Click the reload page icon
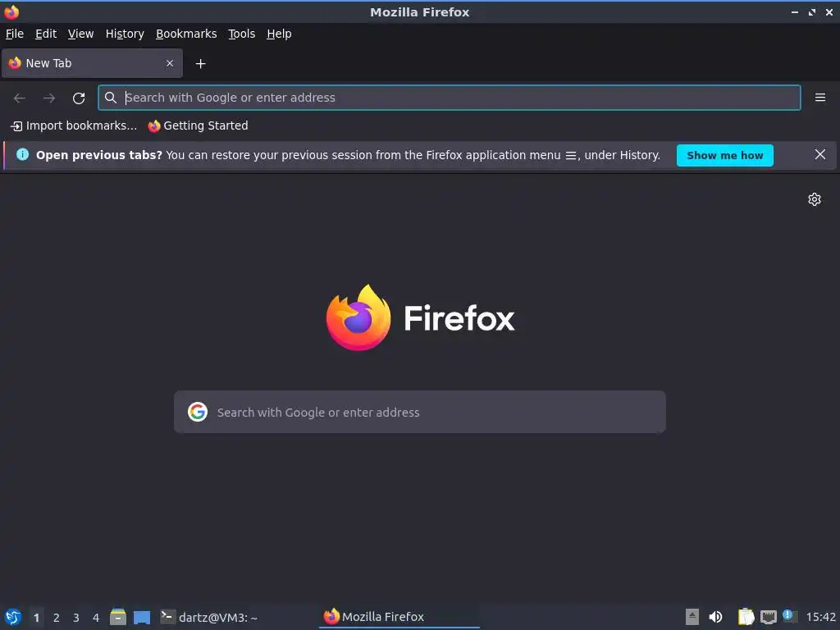This screenshot has height=630, width=840. (79, 98)
